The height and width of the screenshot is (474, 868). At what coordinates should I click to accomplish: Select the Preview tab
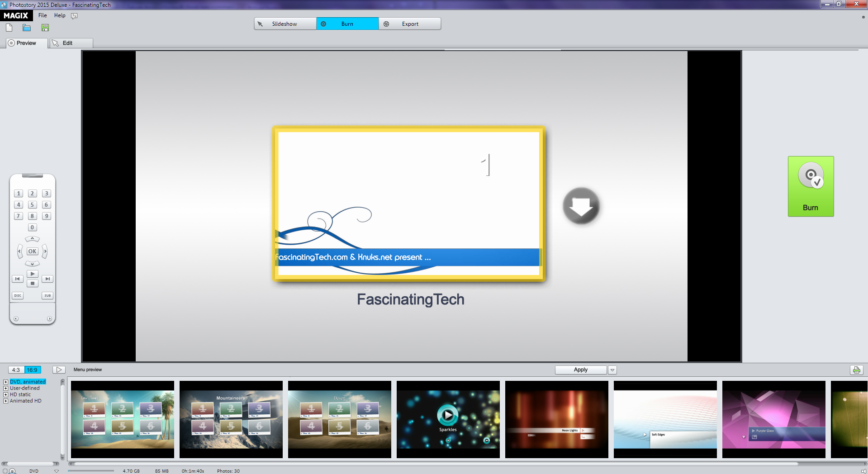tap(26, 43)
